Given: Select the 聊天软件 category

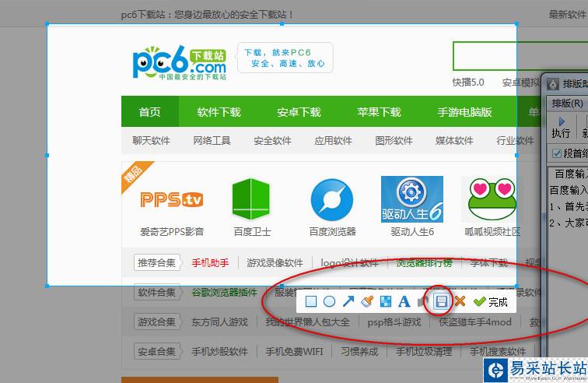Looking at the screenshot, I should [x=151, y=141].
